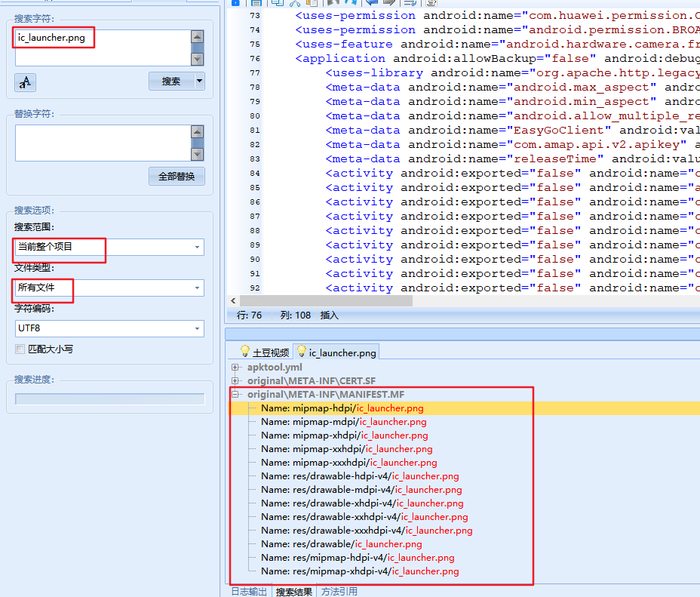This screenshot has height=597, width=700.
Task: Click the copy icon in editor toolbar
Action: (x=278, y=3)
